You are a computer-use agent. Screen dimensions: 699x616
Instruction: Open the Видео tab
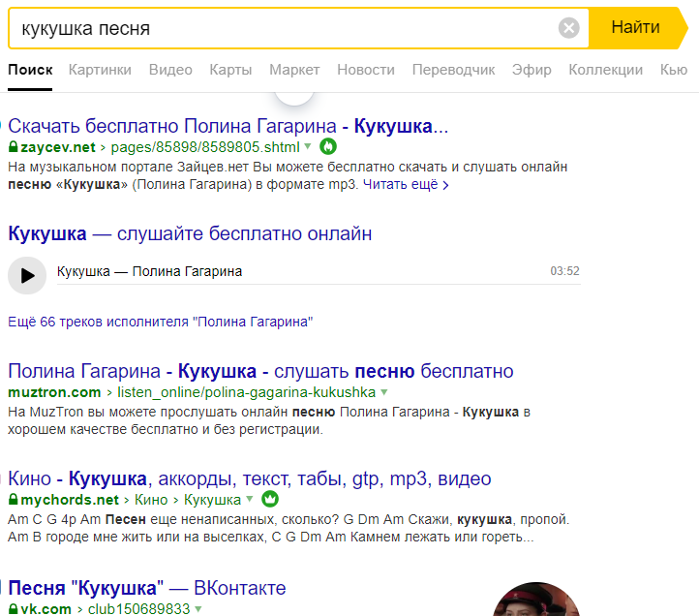click(x=170, y=70)
